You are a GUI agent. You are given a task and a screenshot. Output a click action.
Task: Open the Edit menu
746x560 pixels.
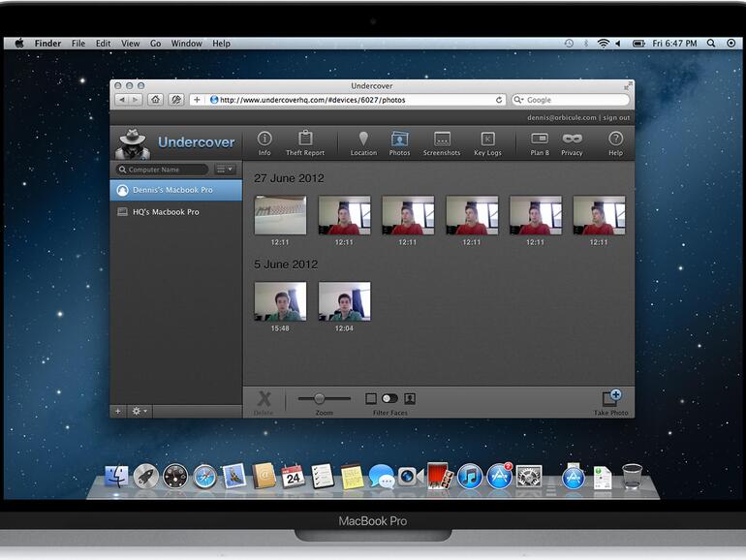point(103,44)
